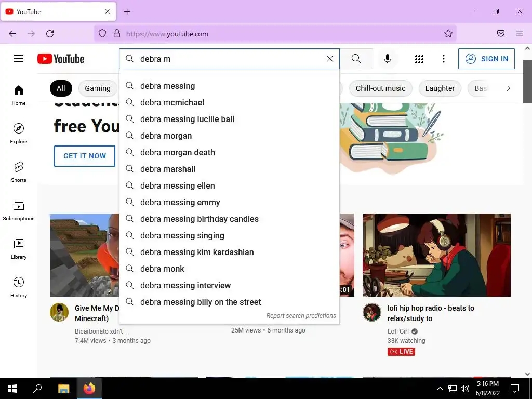Viewport: 532px width, 399px height.
Task: Choose suggestion "debra mcmichael"
Action: pyautogui.click(x=229, y=102)
